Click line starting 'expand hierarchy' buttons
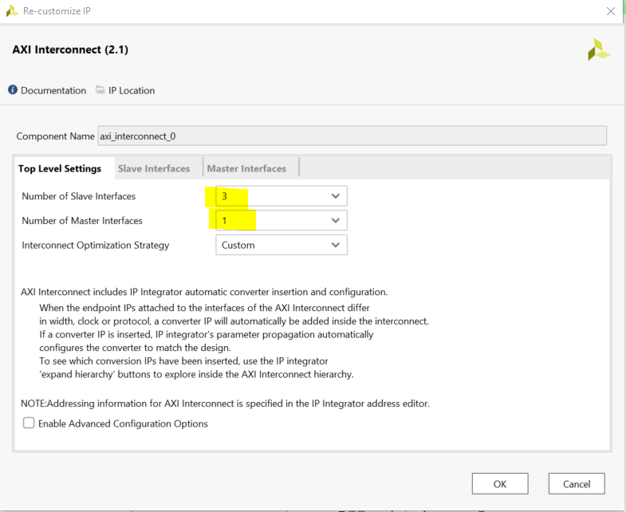This screenshot has height=512, width=626. click(196, 375)
